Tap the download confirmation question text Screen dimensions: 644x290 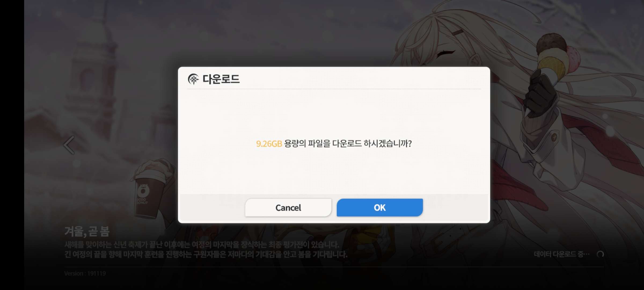click(x=334, y=144)
